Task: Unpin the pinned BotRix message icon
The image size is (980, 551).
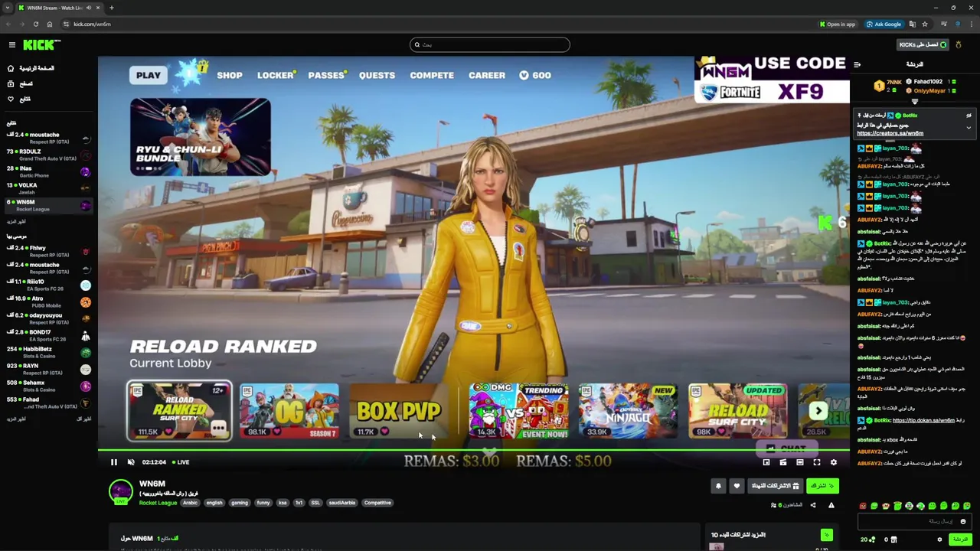Action: pyautogui.click(x=969, y=116)
